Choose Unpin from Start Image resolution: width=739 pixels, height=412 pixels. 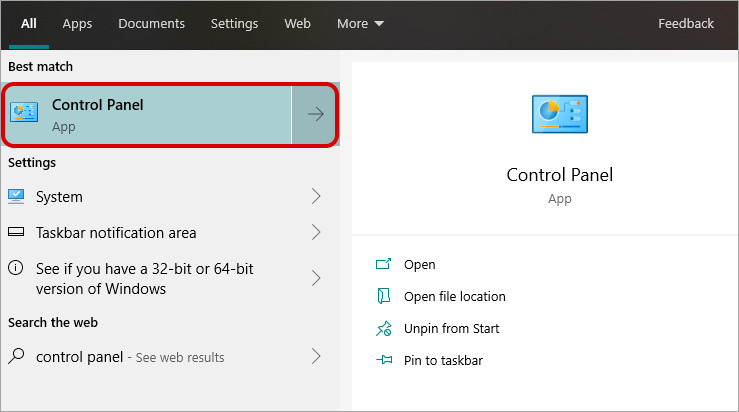[451, 329]
